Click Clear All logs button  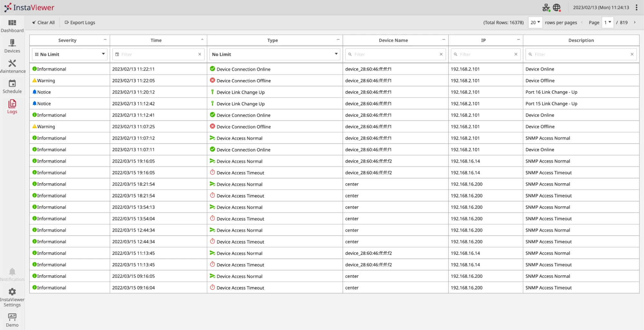(x=43, y=23)
